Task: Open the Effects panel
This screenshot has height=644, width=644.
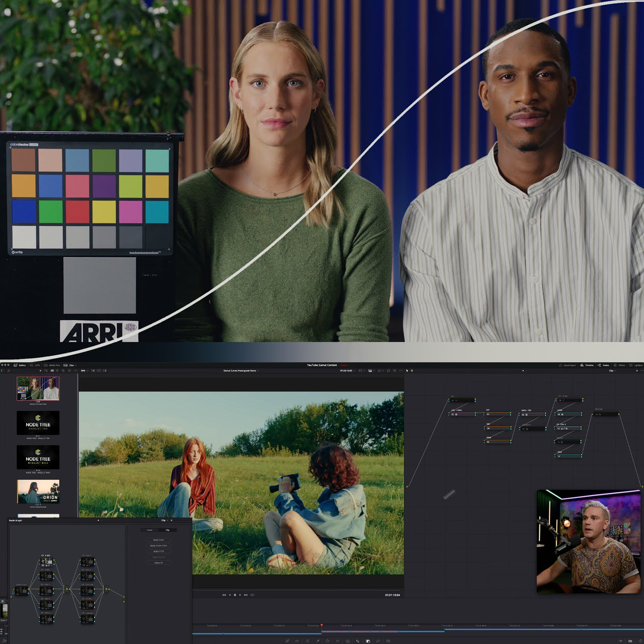Action: point(619,365)
